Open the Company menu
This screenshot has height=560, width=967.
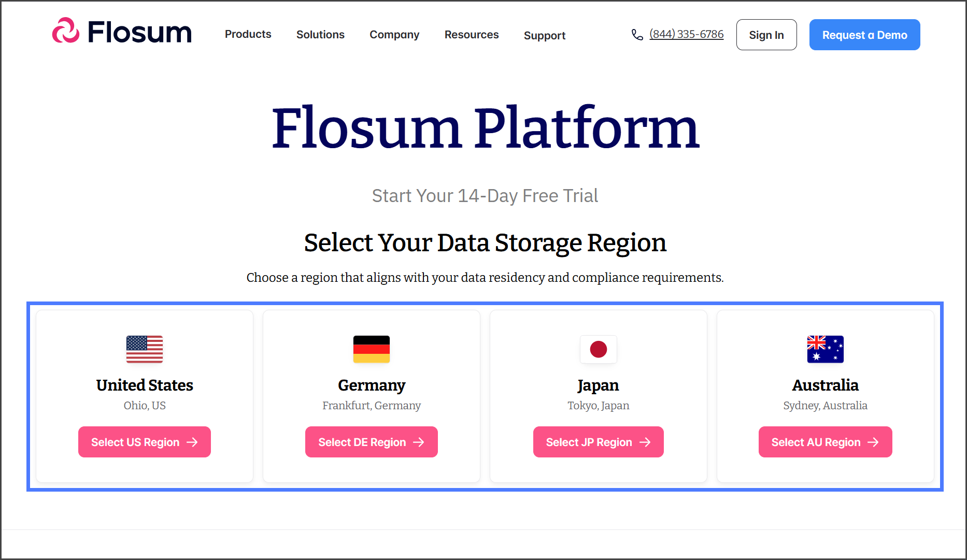pyautogui.click(x=394, y=35)
